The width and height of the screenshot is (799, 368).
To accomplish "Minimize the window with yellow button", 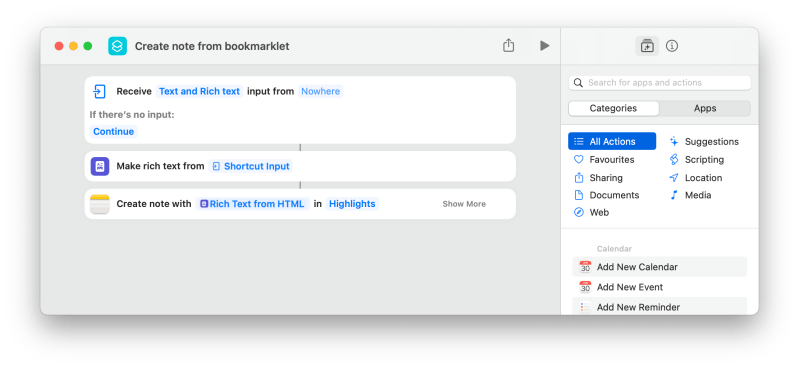I will coord(73,46).
